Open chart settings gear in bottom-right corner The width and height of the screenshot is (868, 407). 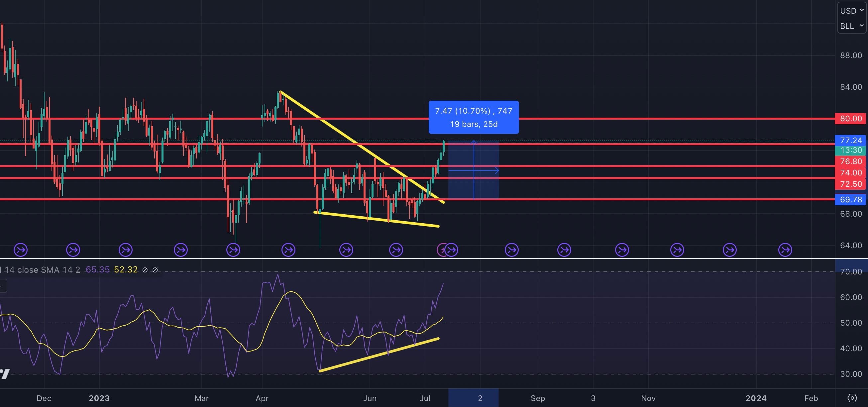[852, 398]
